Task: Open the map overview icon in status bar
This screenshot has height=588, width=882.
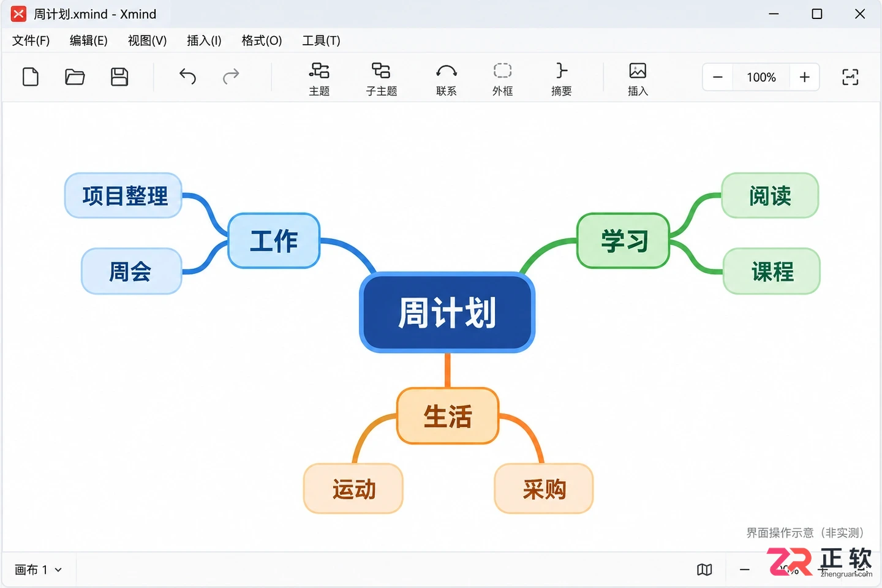Action: pos(704,570)
